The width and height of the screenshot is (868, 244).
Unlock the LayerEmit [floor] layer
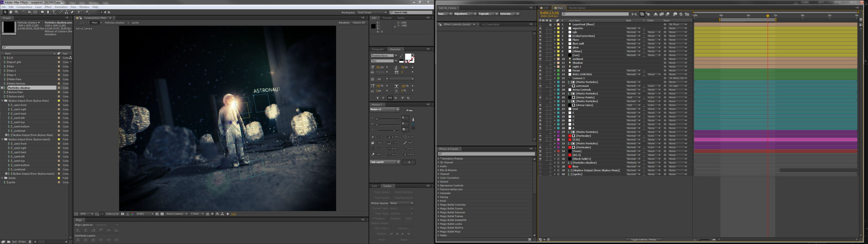tap(550, 24)
